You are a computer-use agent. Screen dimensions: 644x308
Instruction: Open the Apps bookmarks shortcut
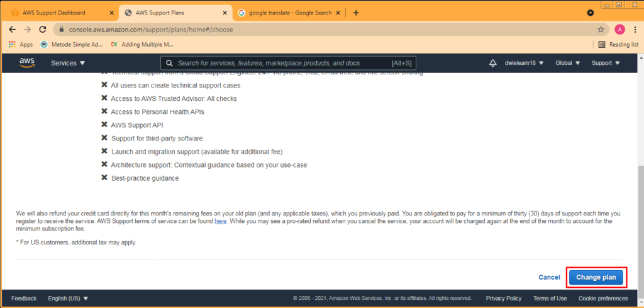tap(21, 45)
